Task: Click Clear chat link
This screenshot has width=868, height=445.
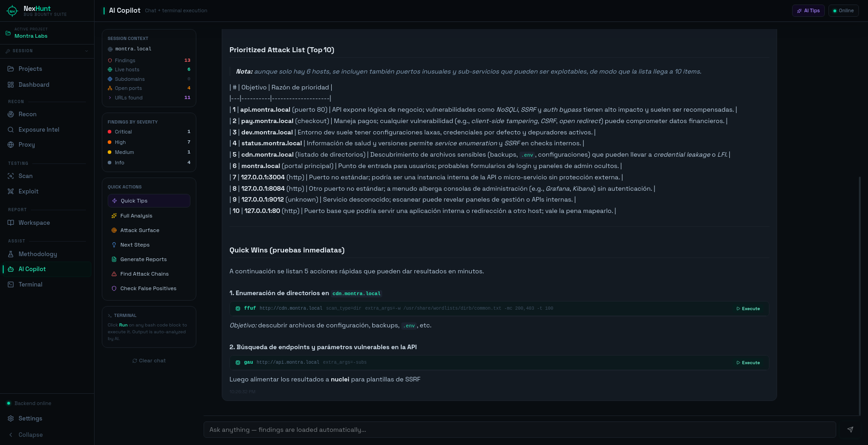Action: 149,361
